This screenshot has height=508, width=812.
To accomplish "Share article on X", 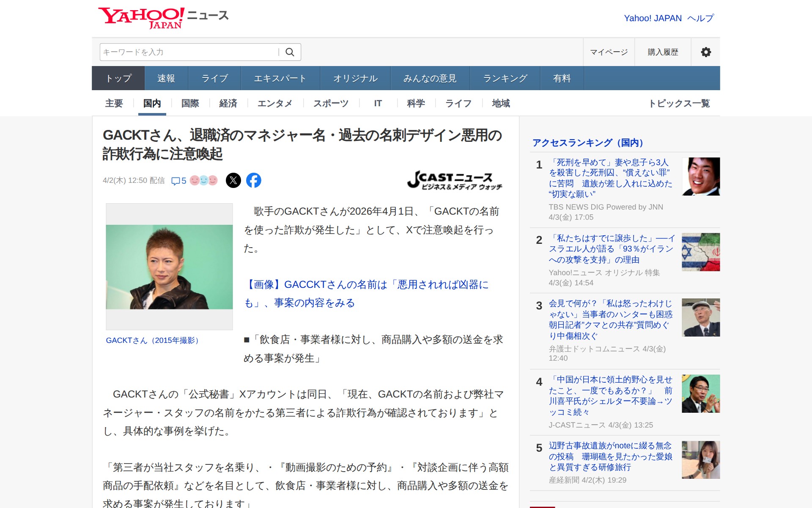I will pos(233,180).
